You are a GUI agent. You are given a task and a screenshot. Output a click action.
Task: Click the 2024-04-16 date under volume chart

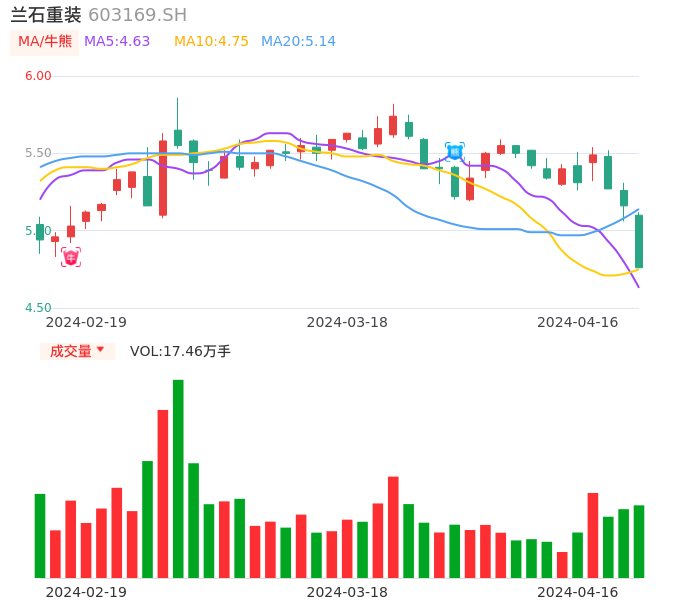(577, 592)
